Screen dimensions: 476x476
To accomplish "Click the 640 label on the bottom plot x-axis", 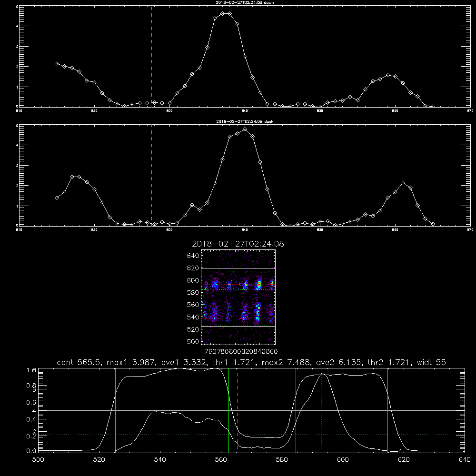I will [x=465, y=460].
